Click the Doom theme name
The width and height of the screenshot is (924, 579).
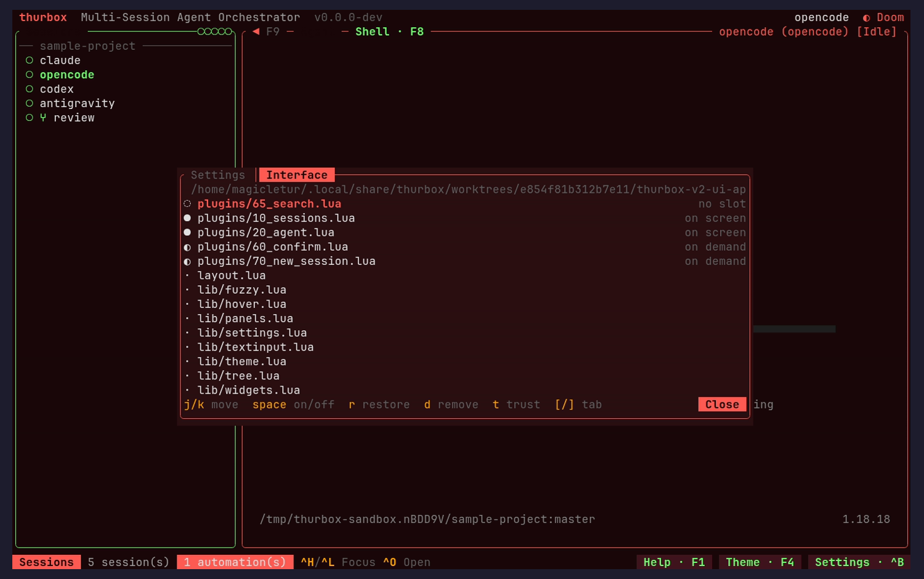(890, 17)
